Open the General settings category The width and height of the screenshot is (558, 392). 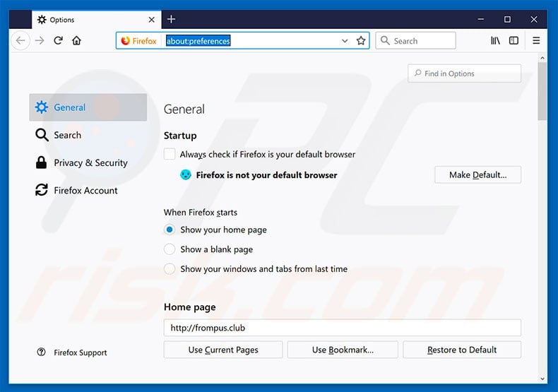click(x=88, y=107)
